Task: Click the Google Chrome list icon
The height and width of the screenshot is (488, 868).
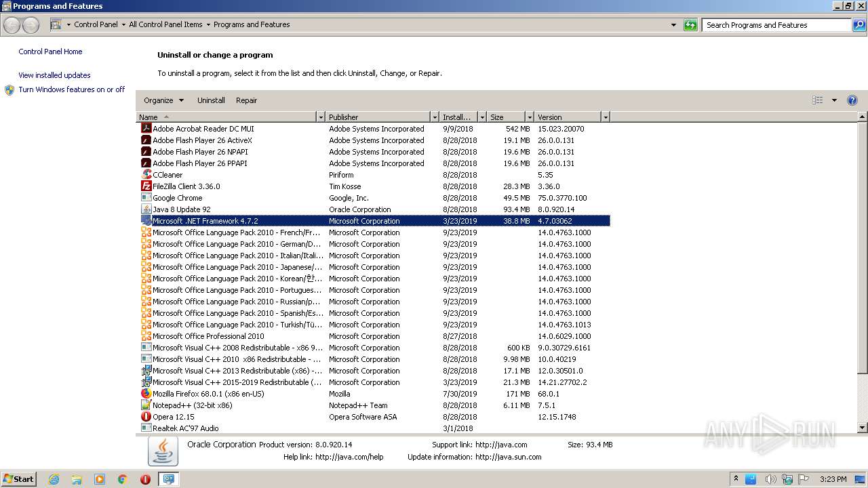Action: point(146,197)
